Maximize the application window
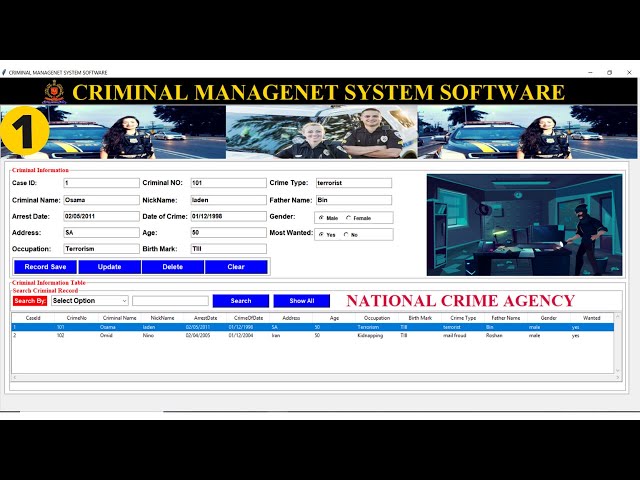 tap(609, 73)
